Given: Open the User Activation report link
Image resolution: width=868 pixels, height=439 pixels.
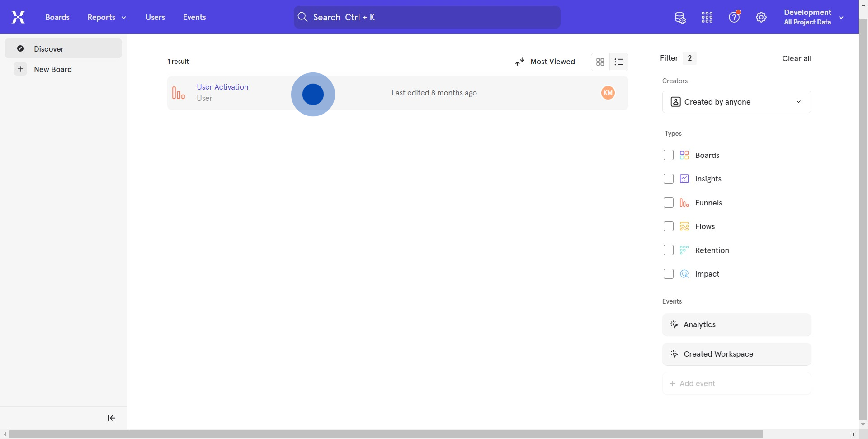Looking at the screenshot, I should coord(222,87).
